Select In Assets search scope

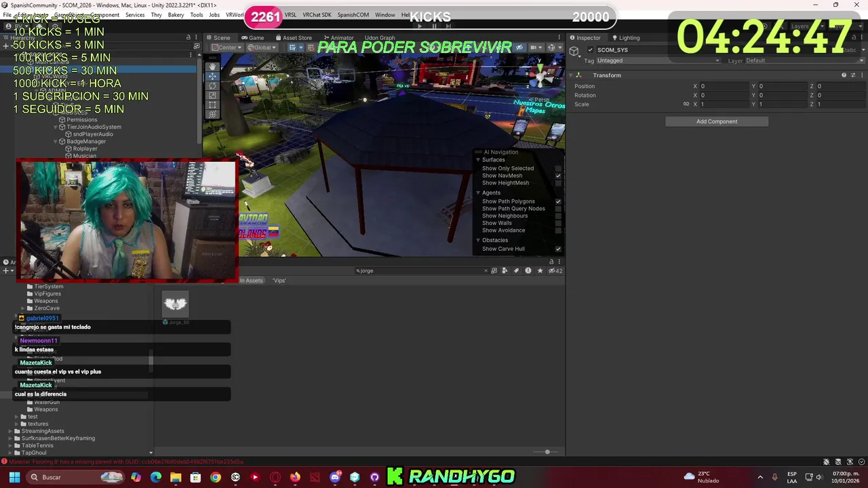point(251,281)
